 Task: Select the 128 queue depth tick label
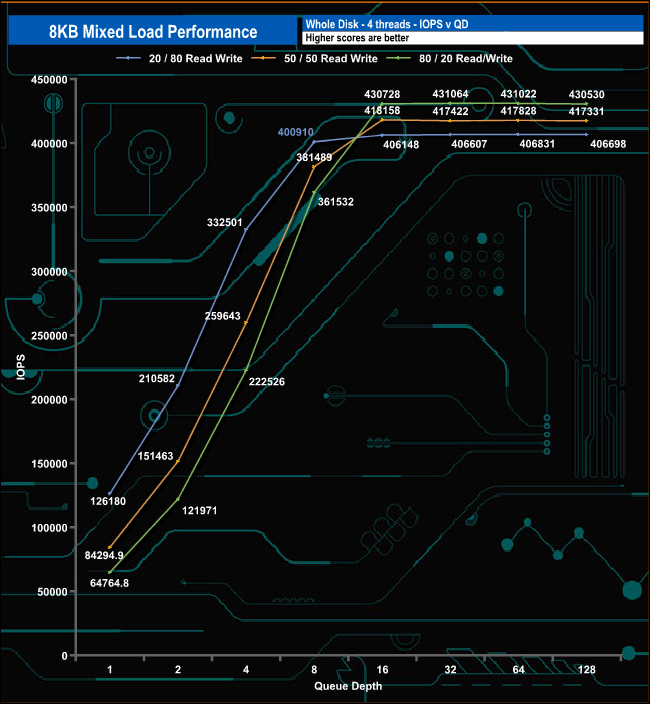tap(586, 670)
